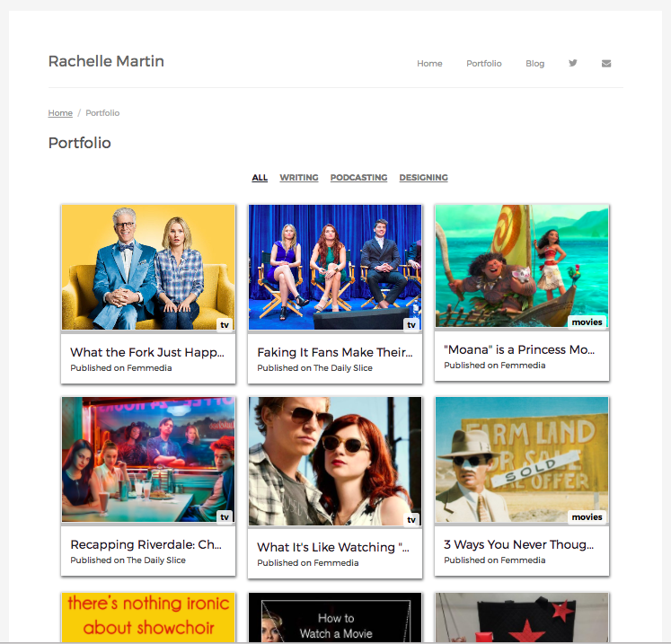Click Published on The Daily Slice under Faking It
671x644 pixels.
314,368
